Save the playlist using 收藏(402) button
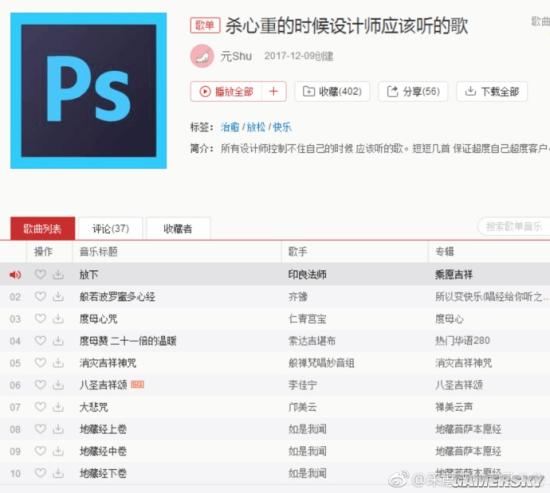Viewport: 550px width, 493px height. [x=332, y=92]
